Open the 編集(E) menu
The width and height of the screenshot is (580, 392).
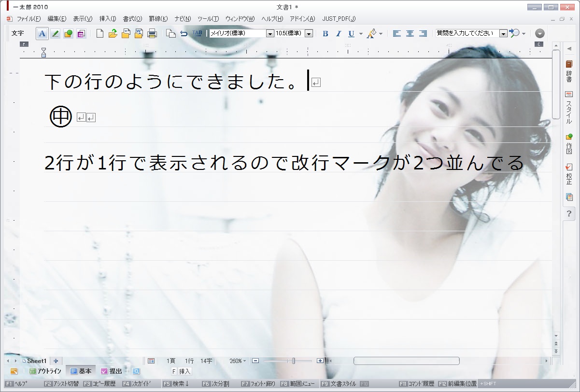point(57,19)
